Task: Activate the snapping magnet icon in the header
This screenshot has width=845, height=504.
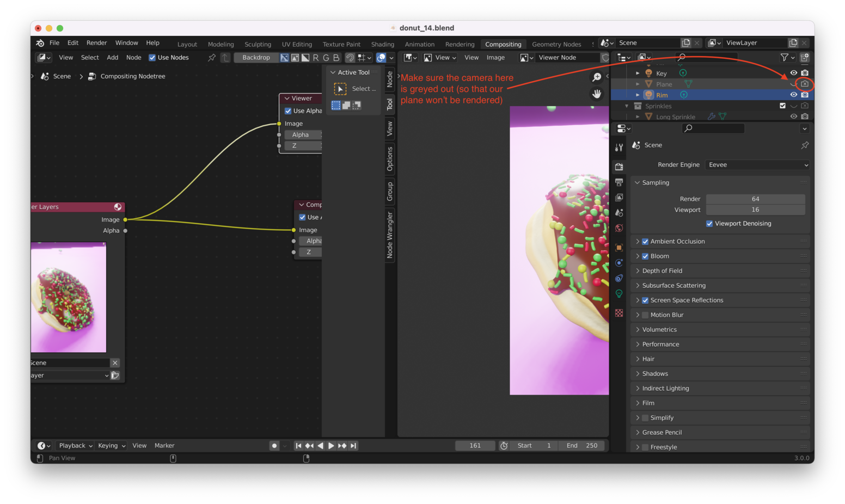Action: 349,57
